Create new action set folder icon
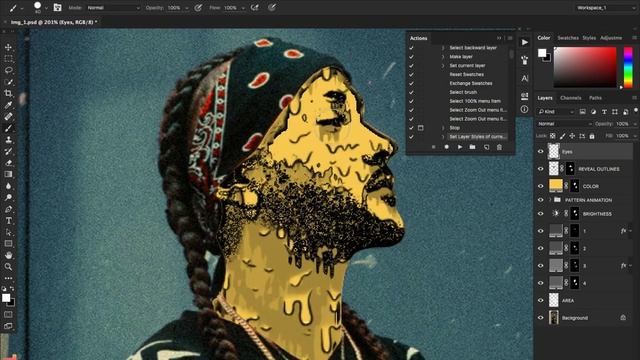 click(x=473, y=147)
